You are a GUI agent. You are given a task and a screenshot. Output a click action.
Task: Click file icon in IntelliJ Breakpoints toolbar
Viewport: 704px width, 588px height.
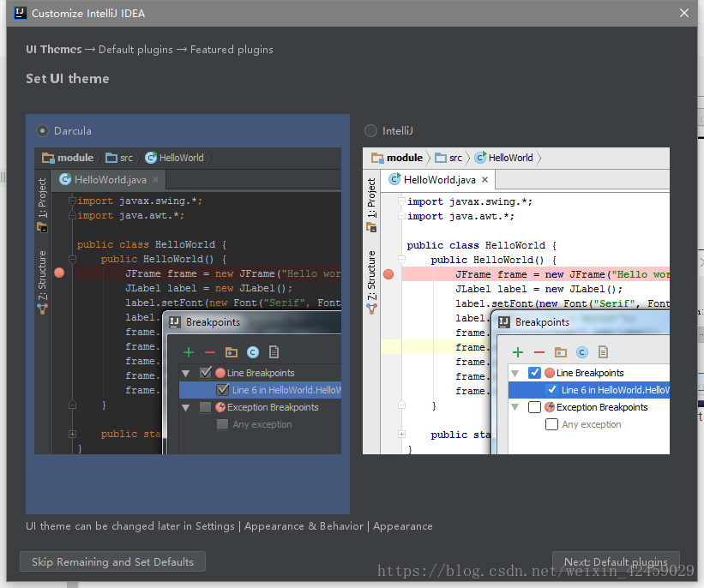coord(603,352)
